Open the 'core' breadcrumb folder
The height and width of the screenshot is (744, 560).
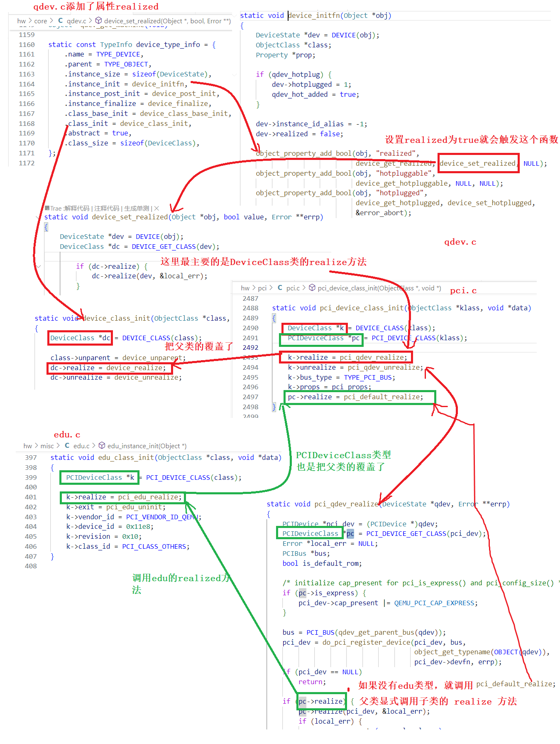40,21
